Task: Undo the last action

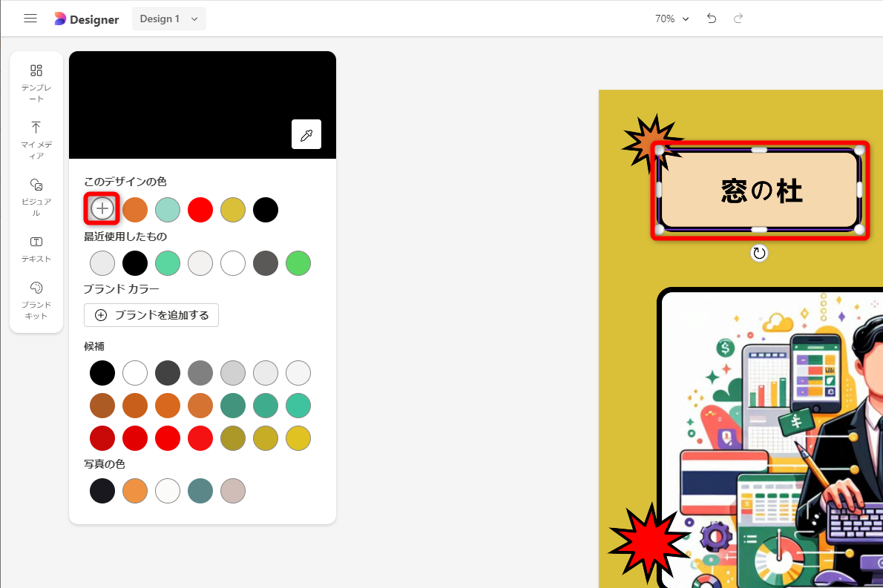Action: [x=712, y=19]
